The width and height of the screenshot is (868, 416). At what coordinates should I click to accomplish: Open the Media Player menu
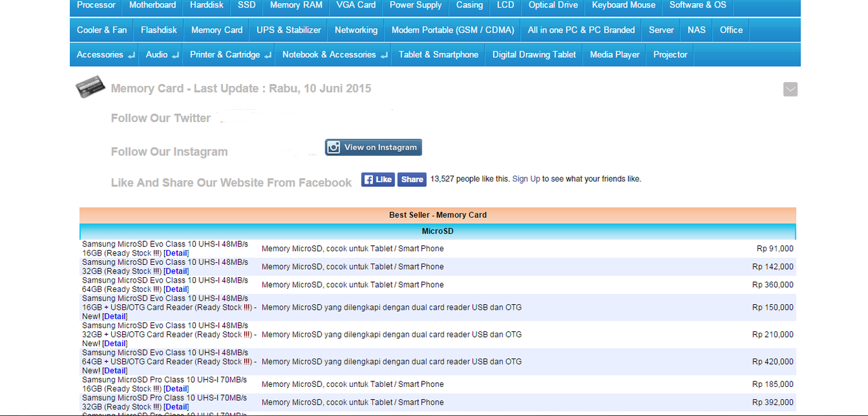click(615, 55)
